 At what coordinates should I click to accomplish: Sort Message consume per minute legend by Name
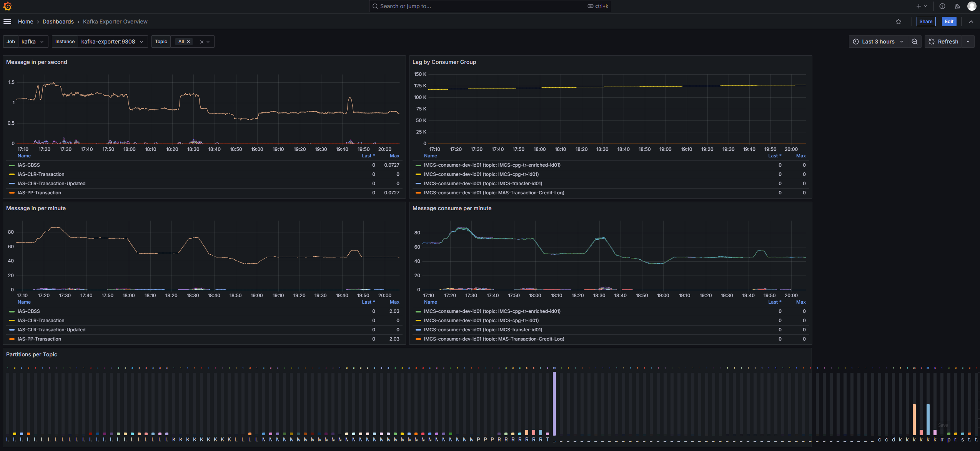[431, 302]
